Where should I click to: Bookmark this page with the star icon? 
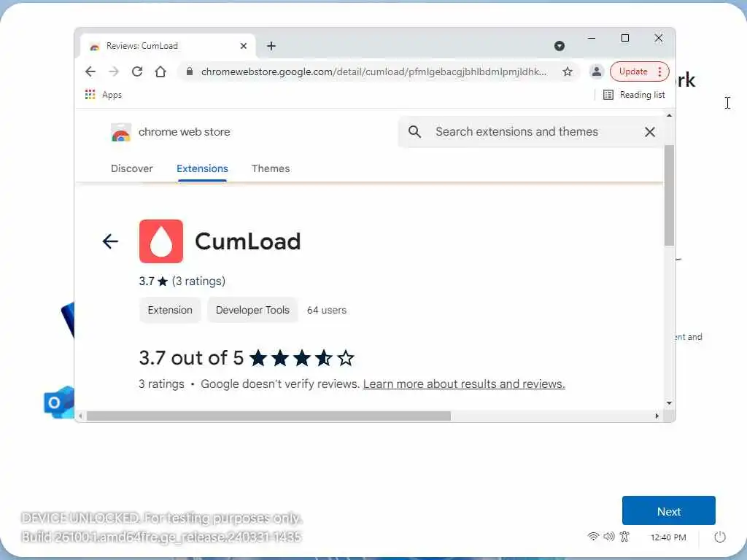click(567, 71)
